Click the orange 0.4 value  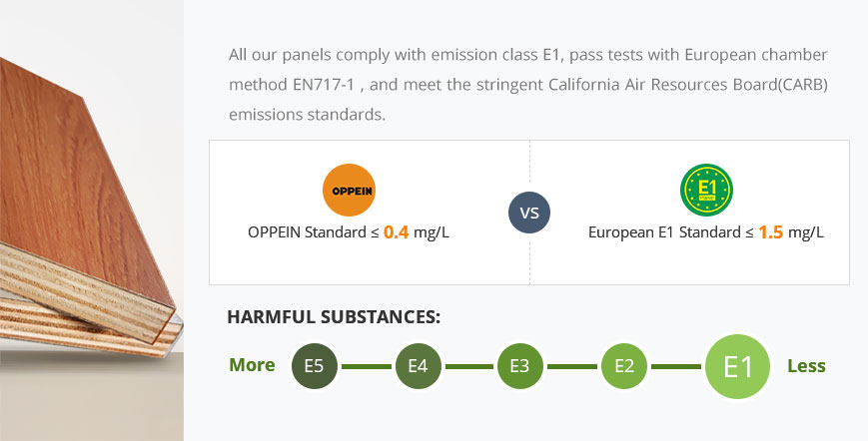point(396,232)
